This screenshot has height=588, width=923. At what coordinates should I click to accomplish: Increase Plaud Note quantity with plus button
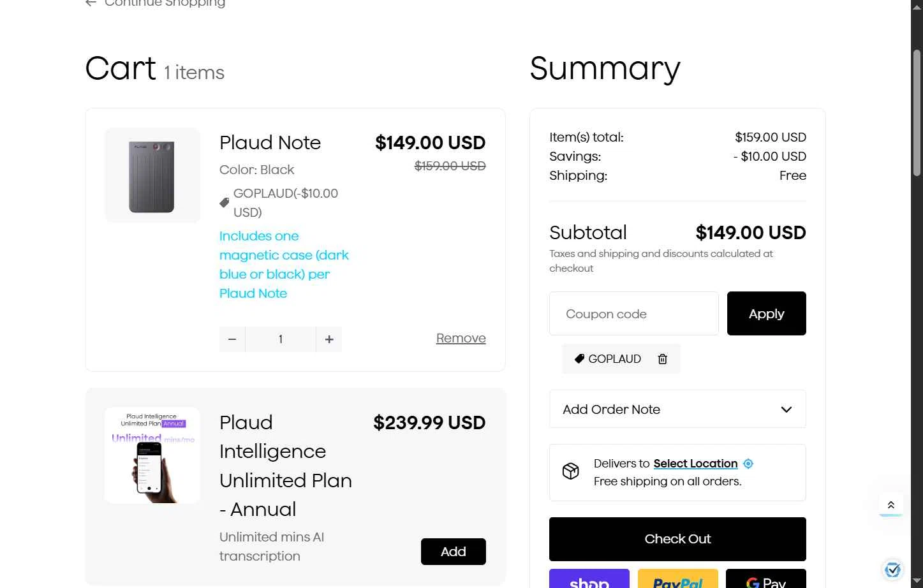coord(329,339)
